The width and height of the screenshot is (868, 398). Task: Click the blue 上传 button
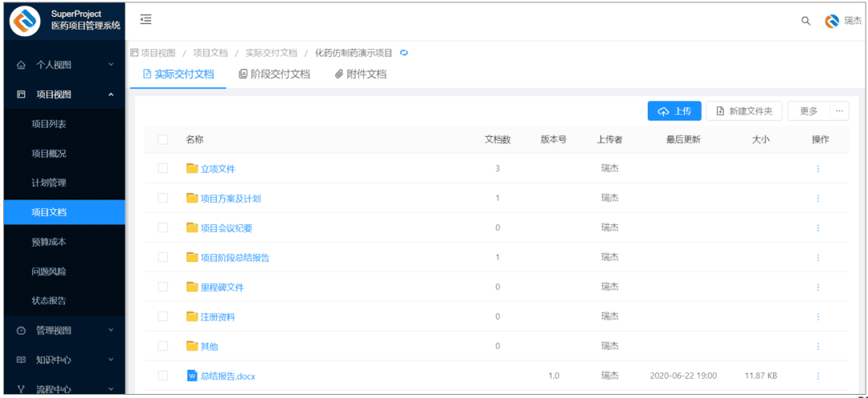click(675, 111)
